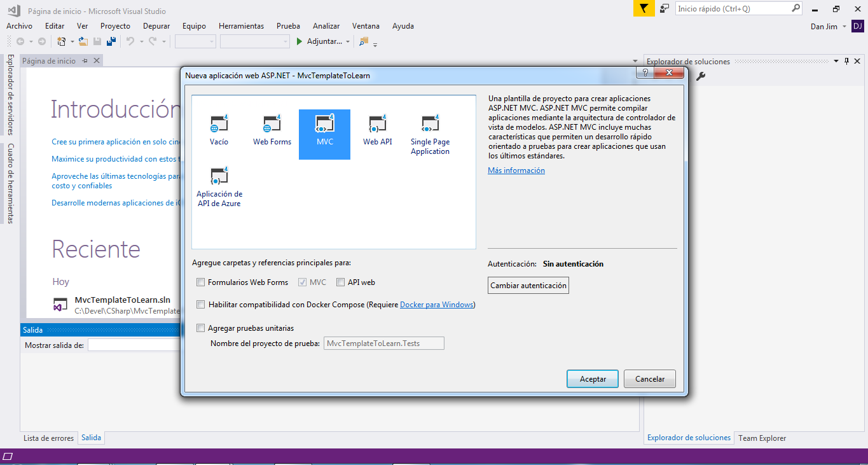Toggle the Agregar pruebas unitarias checkbox
The height and width of the screenshot is (465, 868).
pos(201,328)
